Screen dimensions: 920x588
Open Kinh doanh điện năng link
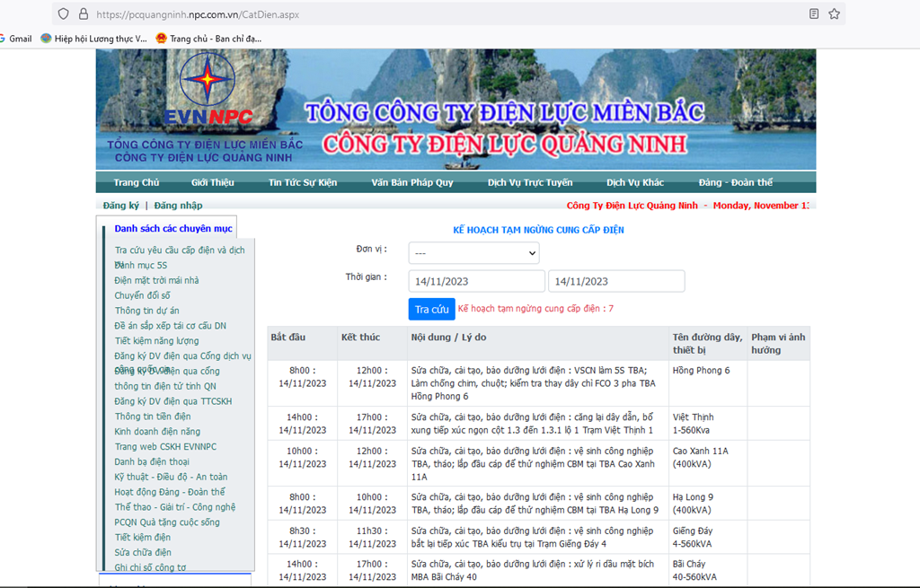click(x=157, y=432)
